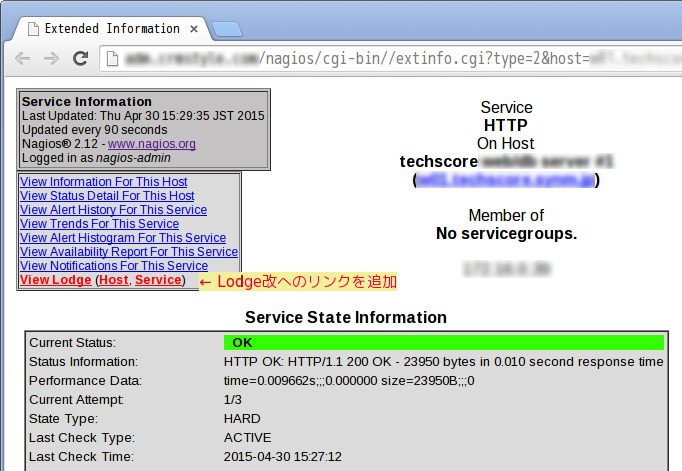Click the browser forward arrow
This screenshot has height=471, width=682.
tap(51, 58)
